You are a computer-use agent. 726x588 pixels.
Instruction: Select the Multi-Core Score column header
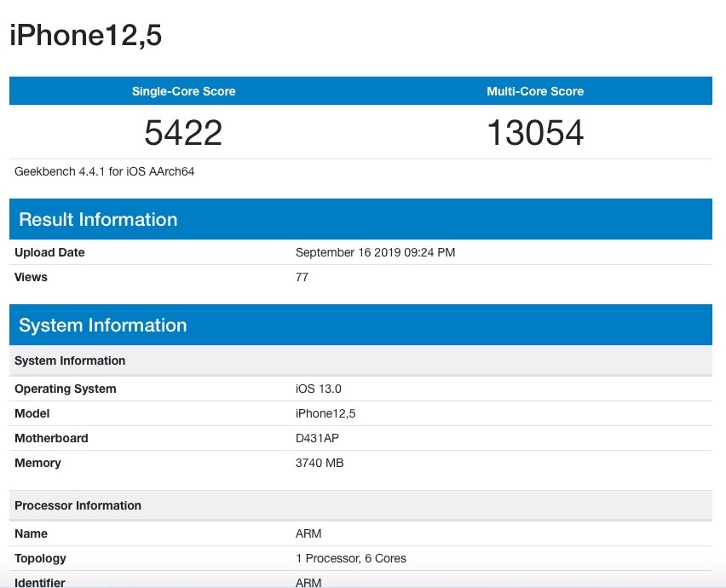pyautogui.click(x=535, y=91)
